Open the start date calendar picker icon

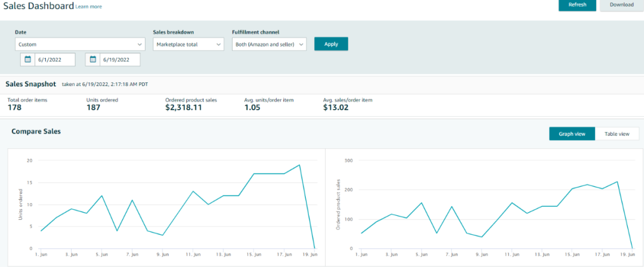pos(27,60)
